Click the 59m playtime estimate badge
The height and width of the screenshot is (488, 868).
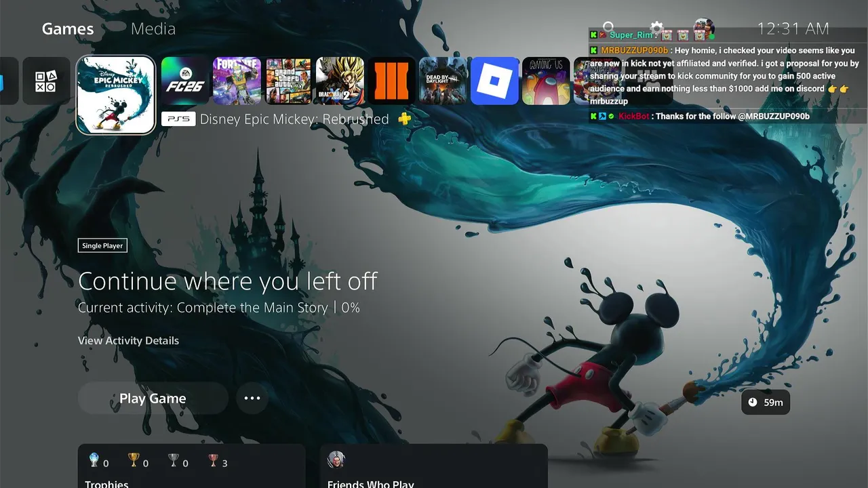(x=766, y=402)
